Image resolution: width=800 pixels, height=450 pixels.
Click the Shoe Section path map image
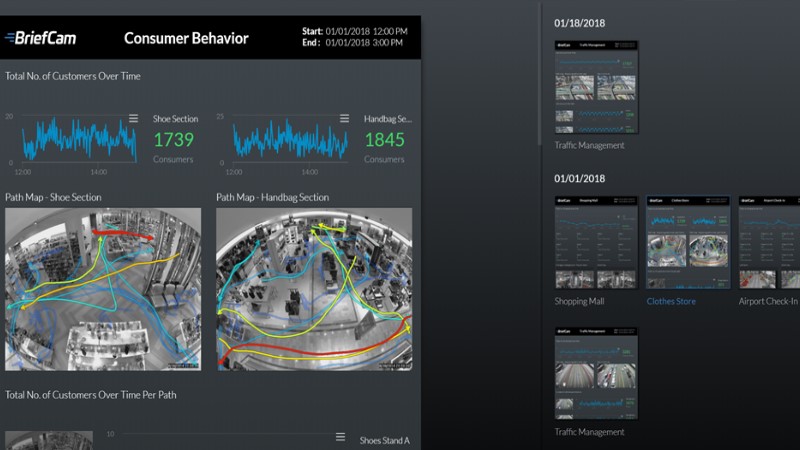coord(102,289)
